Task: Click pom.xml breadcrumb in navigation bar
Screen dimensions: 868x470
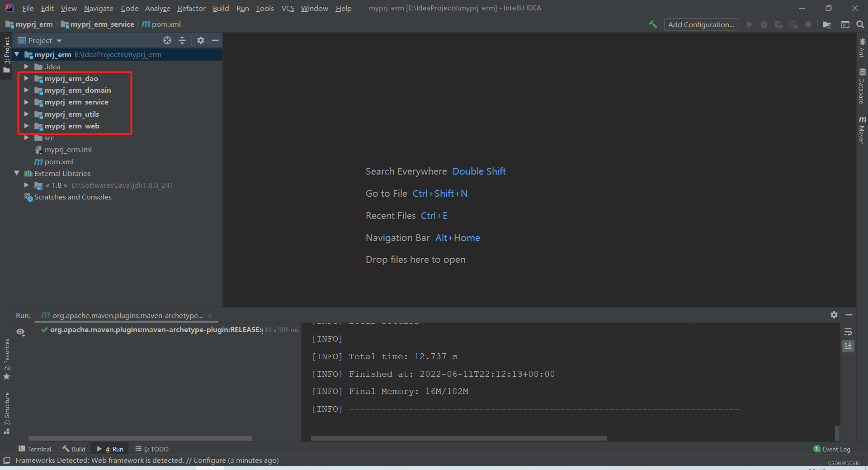Action: click(161, 24)
